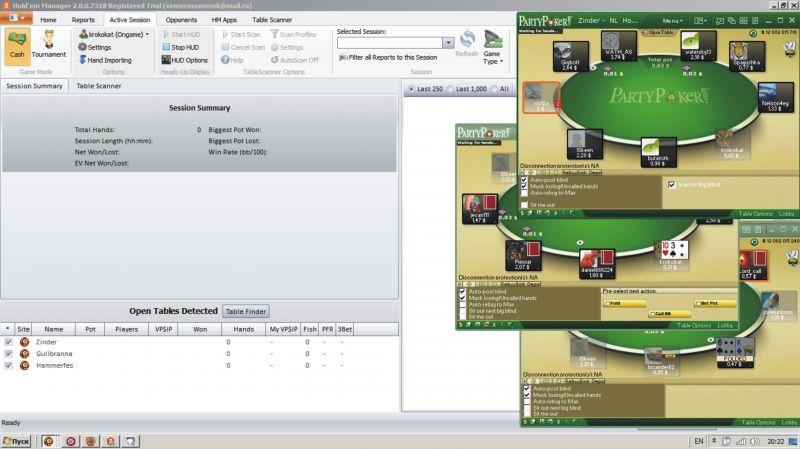Click Table Options on Zinder table
Screen dimensions: 800x449
(x=756, y=214)
